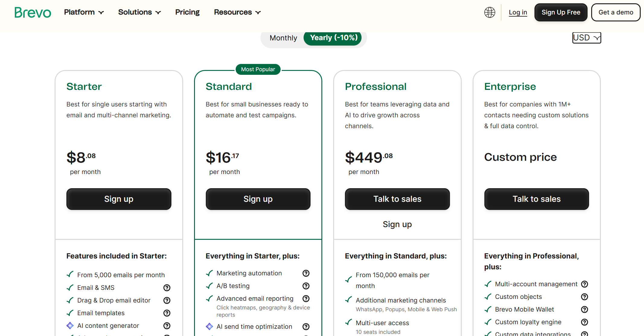Open the language selector globe icon
The width and height of the screenshot is (644, 336).
click(489, 12)
